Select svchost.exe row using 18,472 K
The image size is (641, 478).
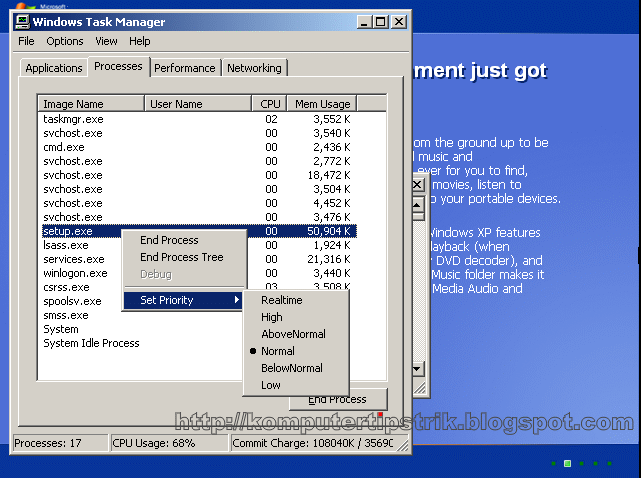pos(199,175)
